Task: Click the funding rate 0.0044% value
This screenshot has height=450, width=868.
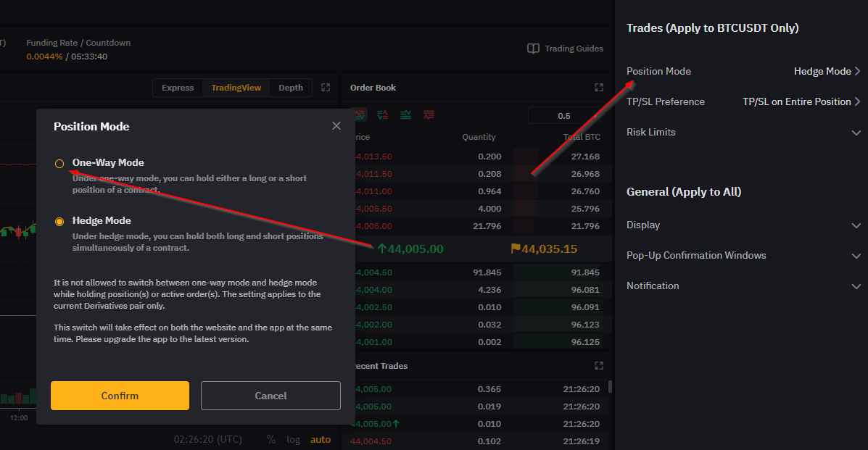Action: click(44, 57)
